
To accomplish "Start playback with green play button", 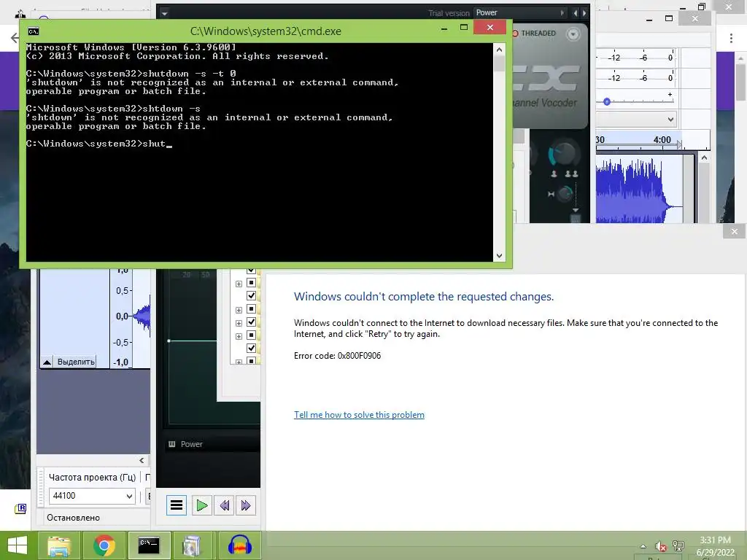I will (201, 505).
